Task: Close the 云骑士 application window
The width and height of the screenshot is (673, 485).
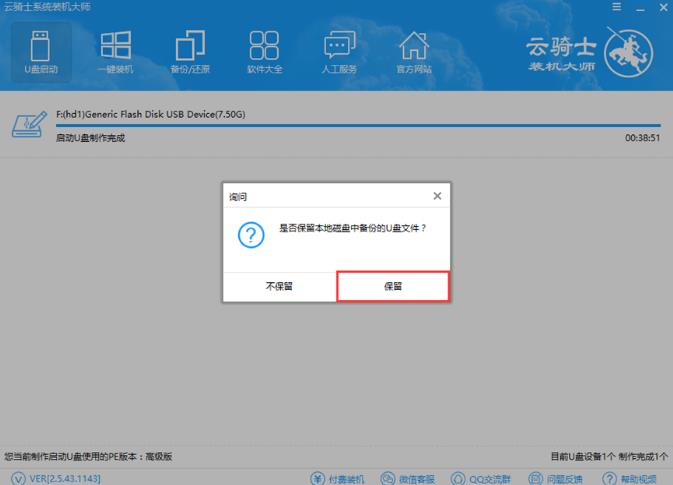Action: pos(664,7)
